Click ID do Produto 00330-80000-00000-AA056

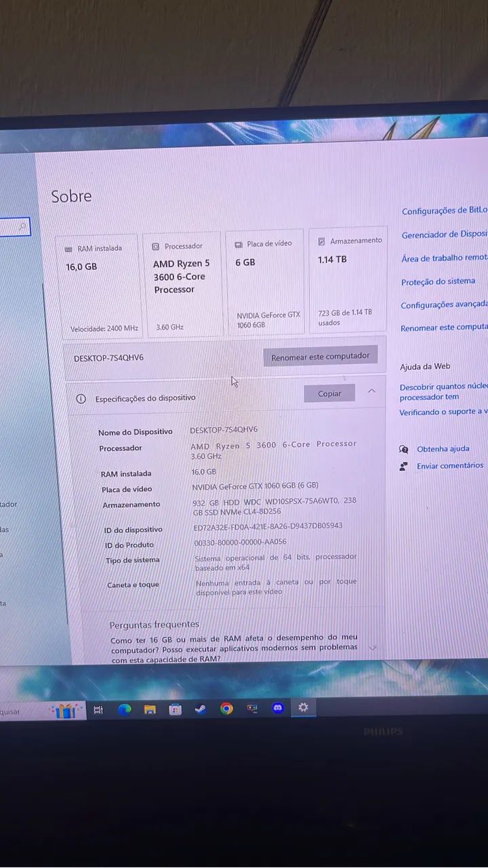pos(240,542)
